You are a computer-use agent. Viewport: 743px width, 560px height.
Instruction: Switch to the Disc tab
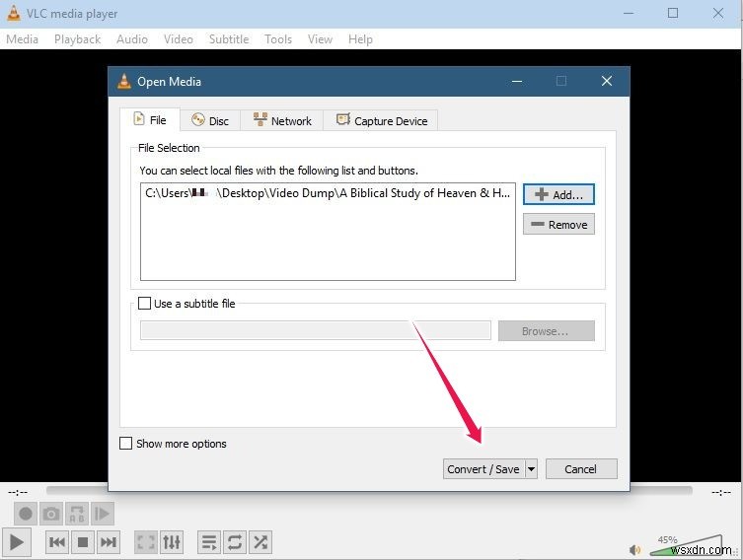(210, 120)
